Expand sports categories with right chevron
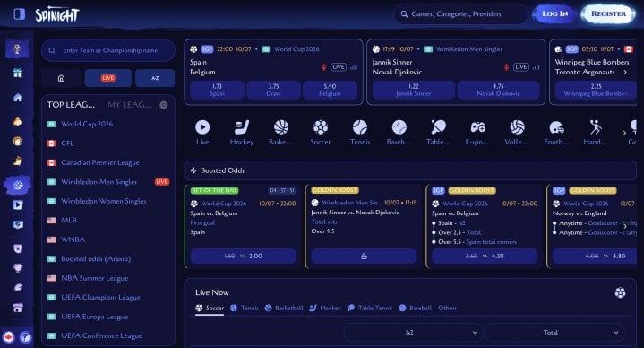This screenshot has width=644, height=348. click(x=624, y=133)
